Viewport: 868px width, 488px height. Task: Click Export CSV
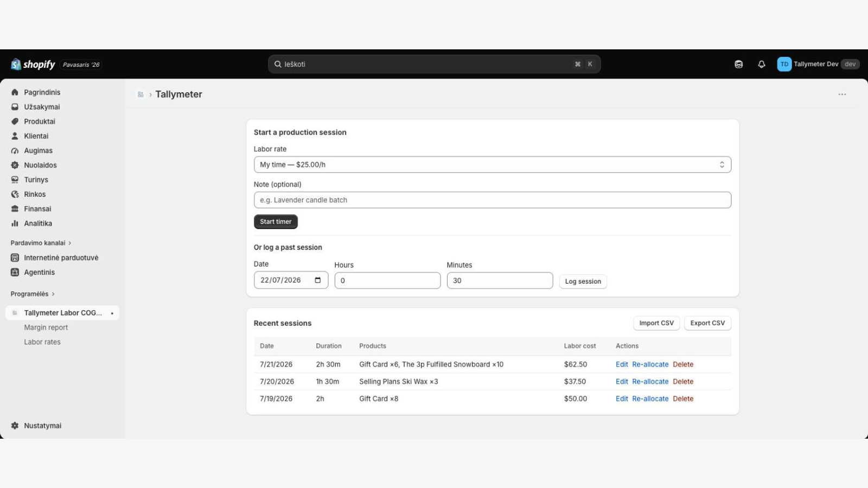click(707, 323)
